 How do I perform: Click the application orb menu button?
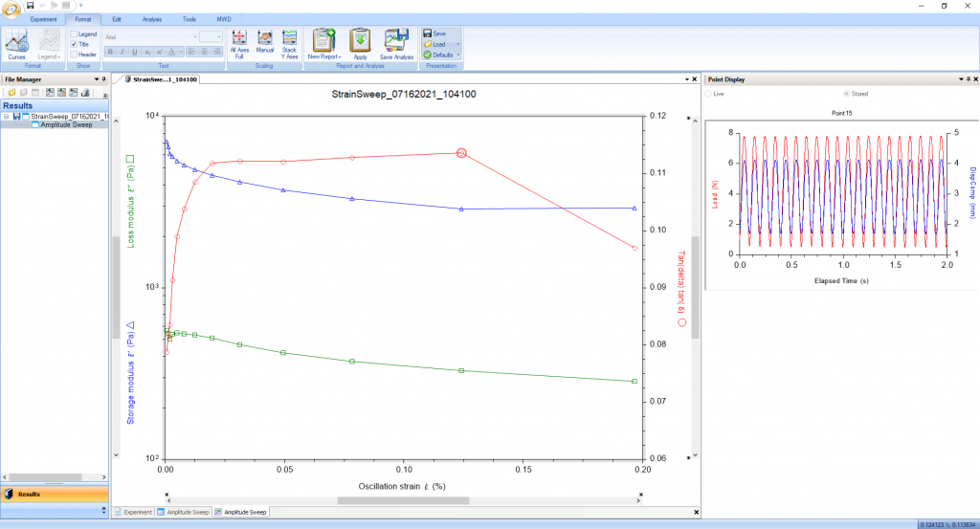pyautogui.click(x=11, y=10)
